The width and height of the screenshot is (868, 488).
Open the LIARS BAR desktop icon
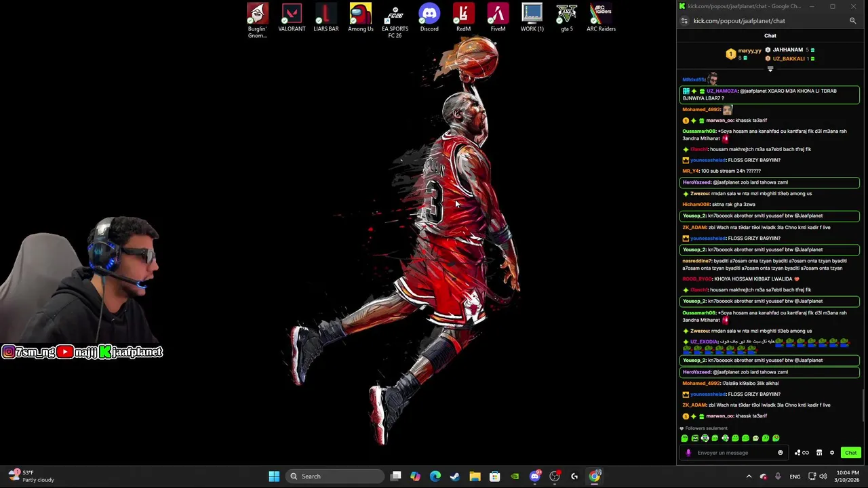pos(326,18)
